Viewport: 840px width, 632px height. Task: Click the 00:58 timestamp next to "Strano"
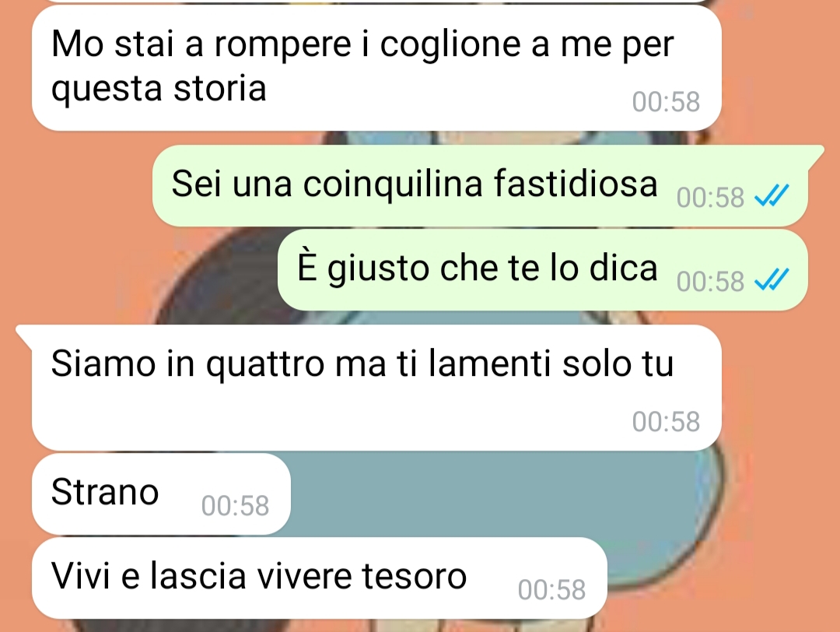(235, 505)
